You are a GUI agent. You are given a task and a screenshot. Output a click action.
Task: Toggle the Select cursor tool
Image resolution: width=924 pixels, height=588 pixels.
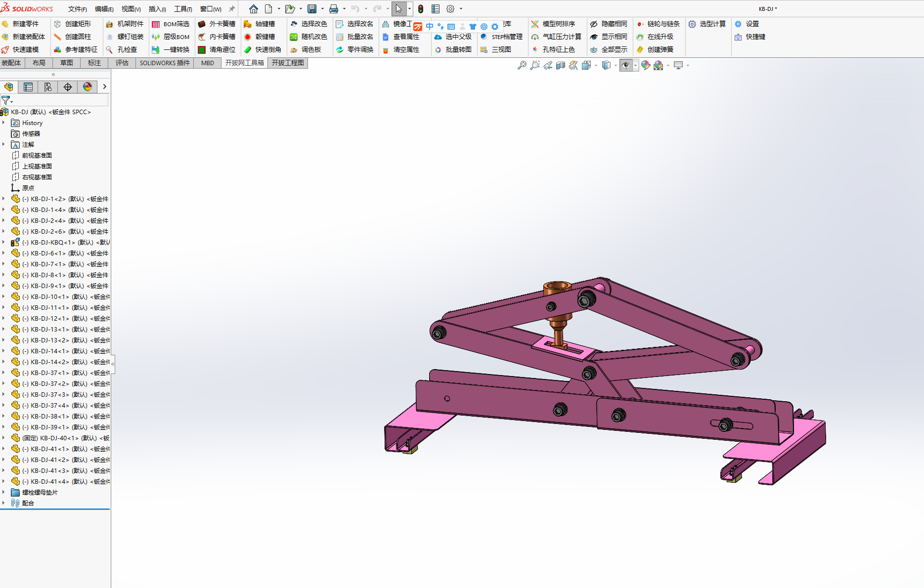click(x=399, y=9)
